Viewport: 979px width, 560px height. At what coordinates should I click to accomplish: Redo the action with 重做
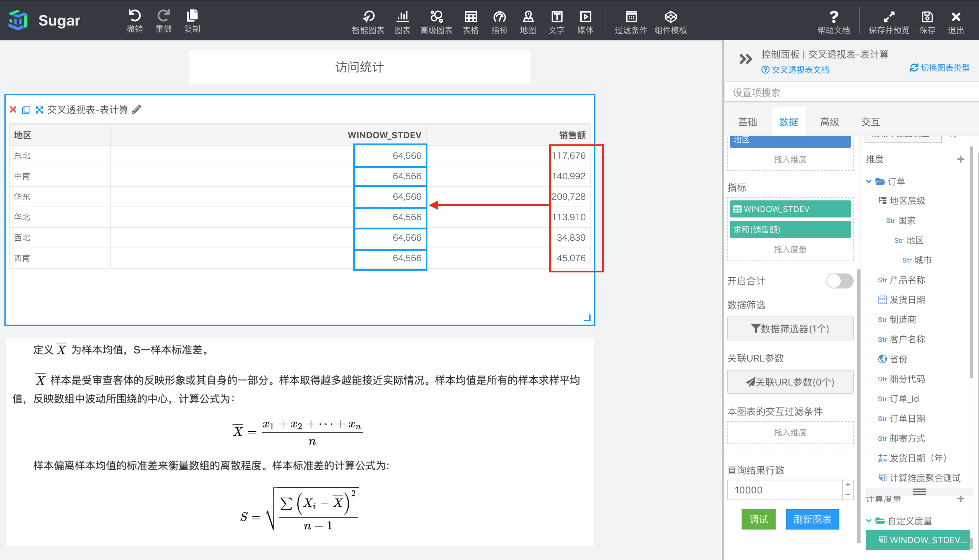(163, 21)
